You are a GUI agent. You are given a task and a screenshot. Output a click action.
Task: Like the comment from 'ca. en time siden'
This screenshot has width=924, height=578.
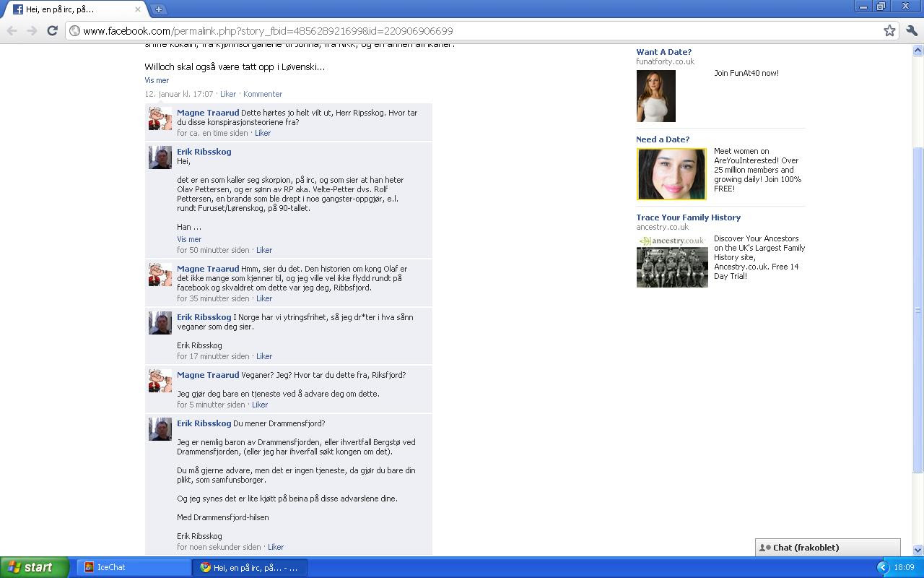tap(263, 133)
